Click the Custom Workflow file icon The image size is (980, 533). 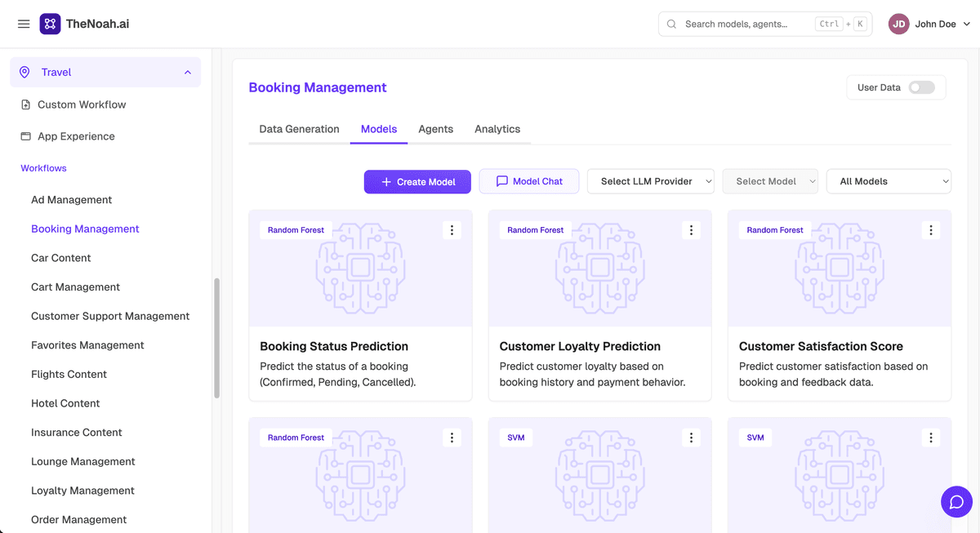(x=25, y=104)
